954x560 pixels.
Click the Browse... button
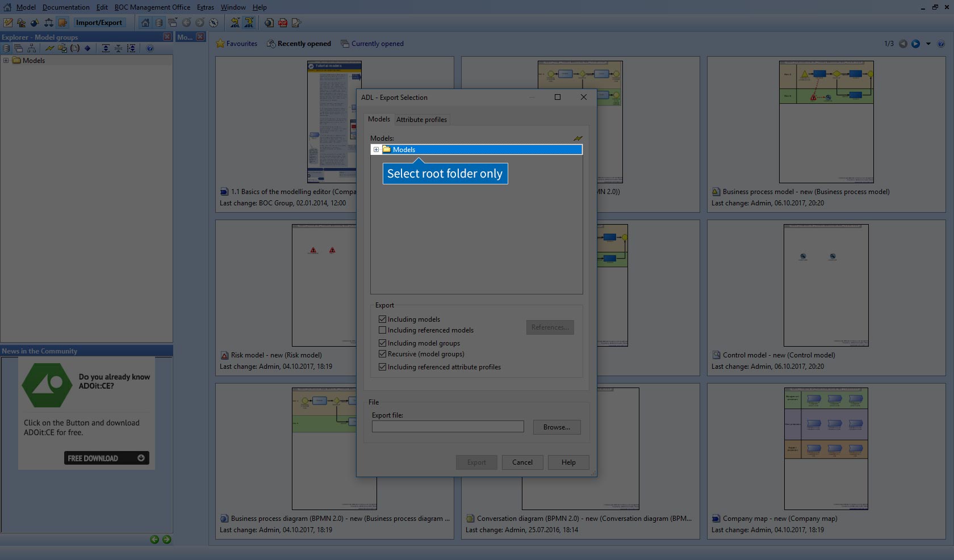click(556, 427)
